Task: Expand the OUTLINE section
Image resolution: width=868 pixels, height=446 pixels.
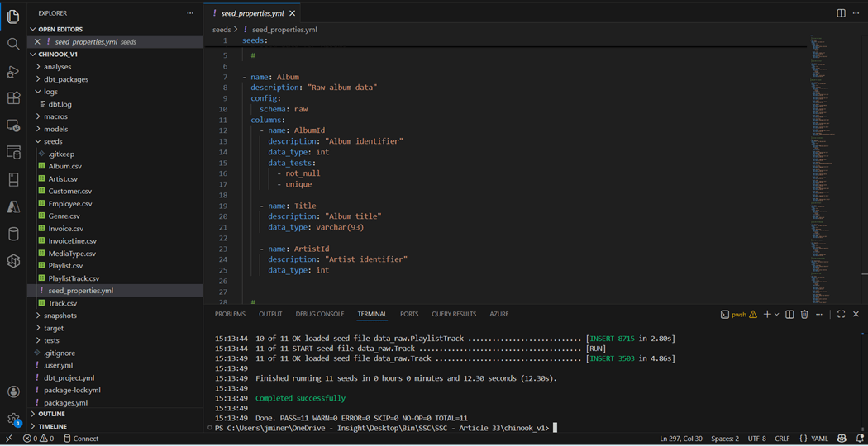Action: pyautogui.click(x=51, y=414)
